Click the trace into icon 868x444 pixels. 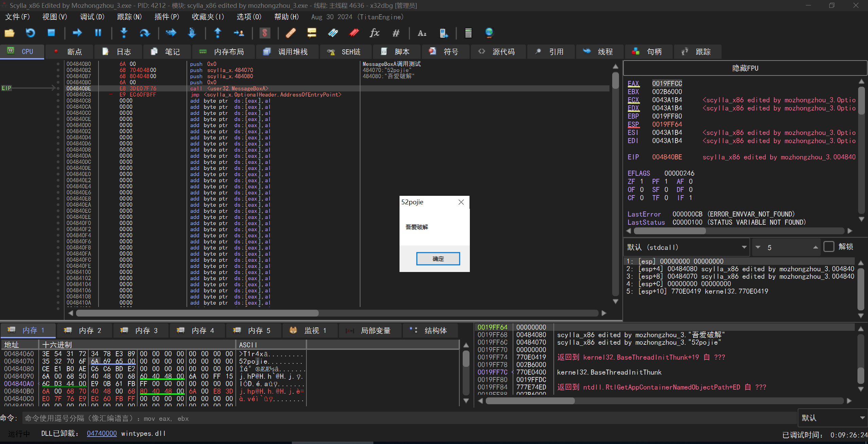click(x=171, y=33)
